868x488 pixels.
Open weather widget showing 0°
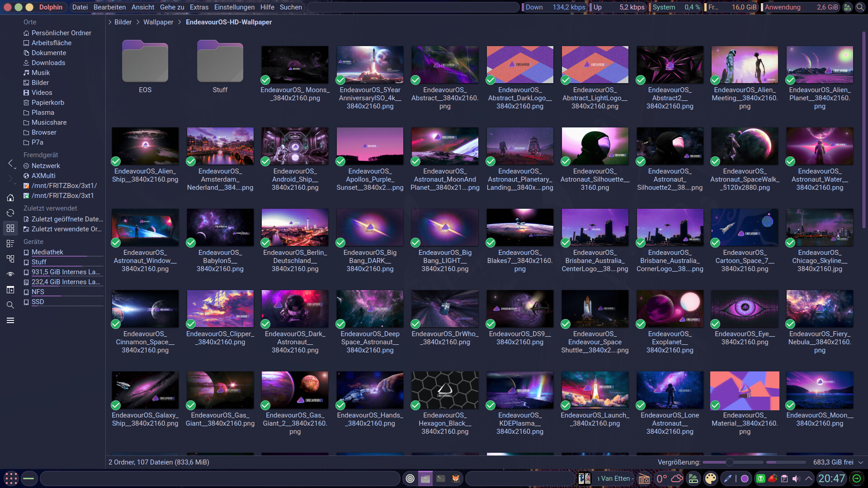point(669,479)
